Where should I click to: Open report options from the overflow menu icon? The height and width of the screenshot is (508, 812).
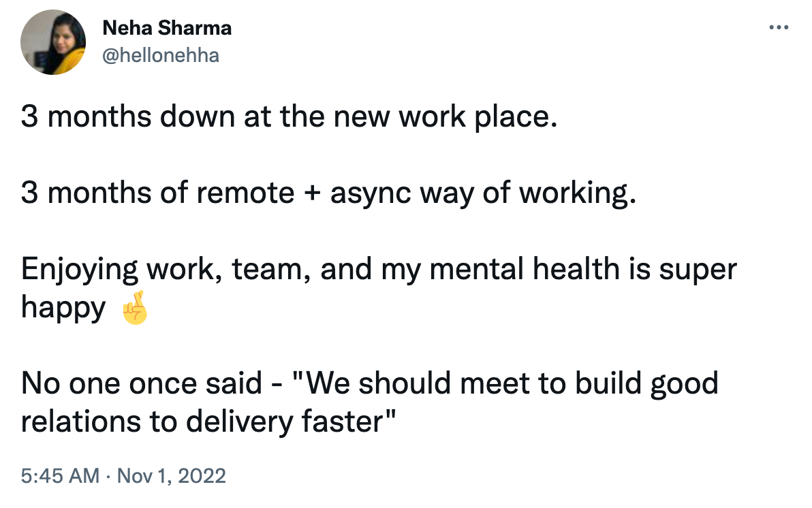(778, 27)
